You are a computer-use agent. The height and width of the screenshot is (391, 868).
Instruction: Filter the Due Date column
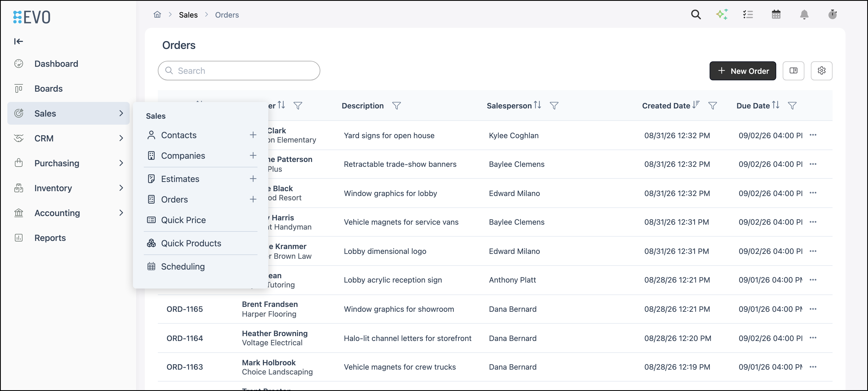point(792,106)
